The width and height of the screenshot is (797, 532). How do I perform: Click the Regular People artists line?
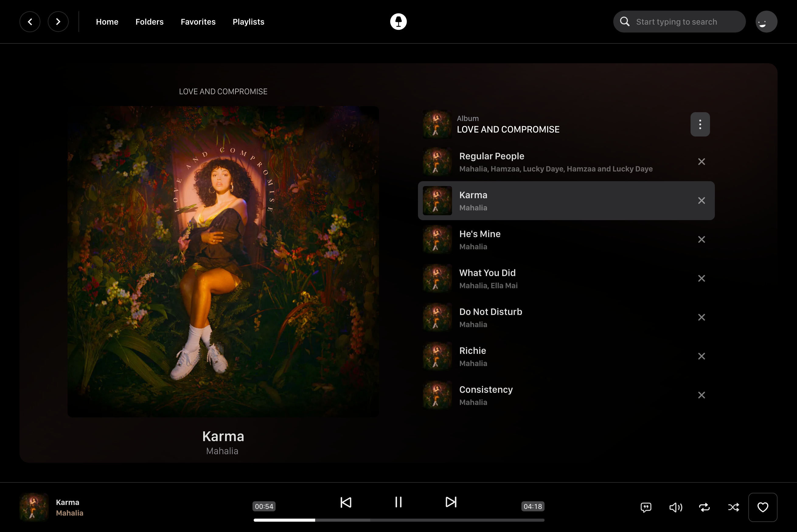click(556, 169)
